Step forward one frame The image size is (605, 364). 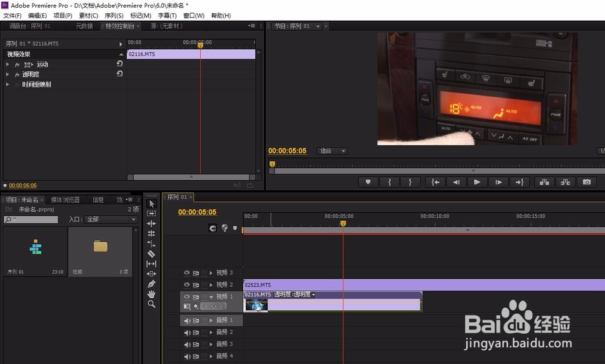coord(498,182)
